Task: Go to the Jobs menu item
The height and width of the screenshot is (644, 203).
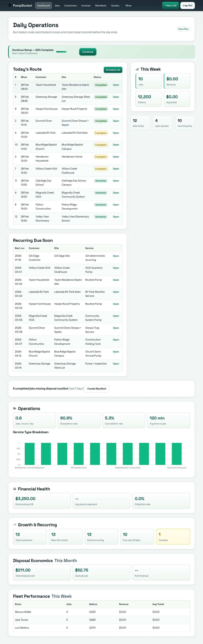Action: 57,6
